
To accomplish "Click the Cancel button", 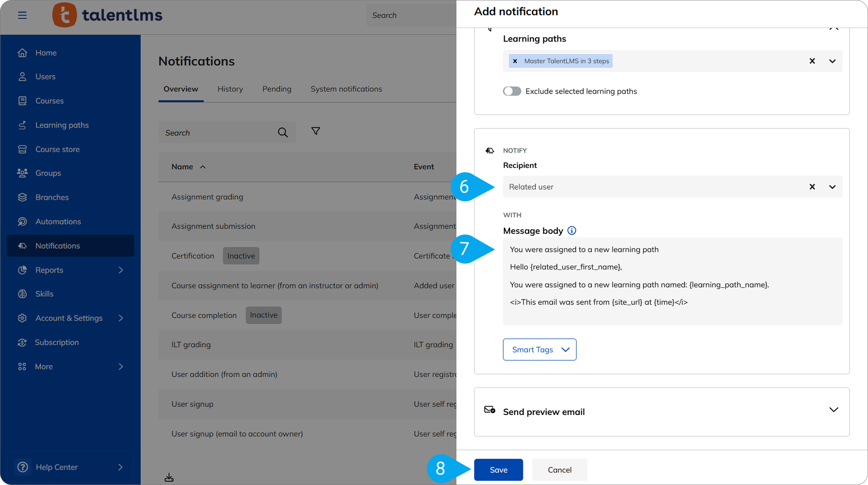I will click(559, 470).
